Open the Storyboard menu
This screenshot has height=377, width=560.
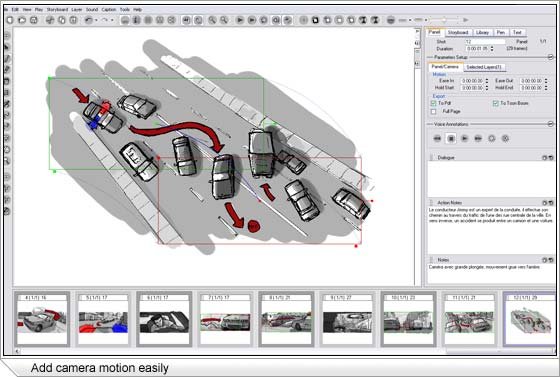(57, 10)
